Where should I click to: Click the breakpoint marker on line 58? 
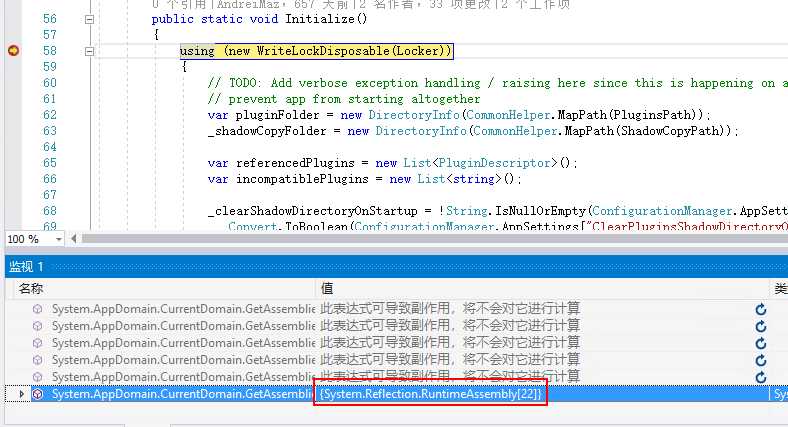click(x=13, y=51)
